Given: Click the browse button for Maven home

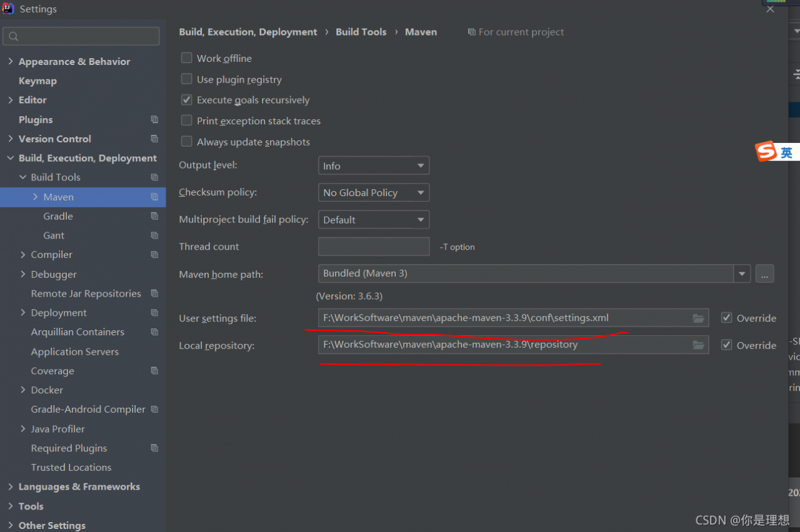Looking at the screenshot, I should [765, 273].
